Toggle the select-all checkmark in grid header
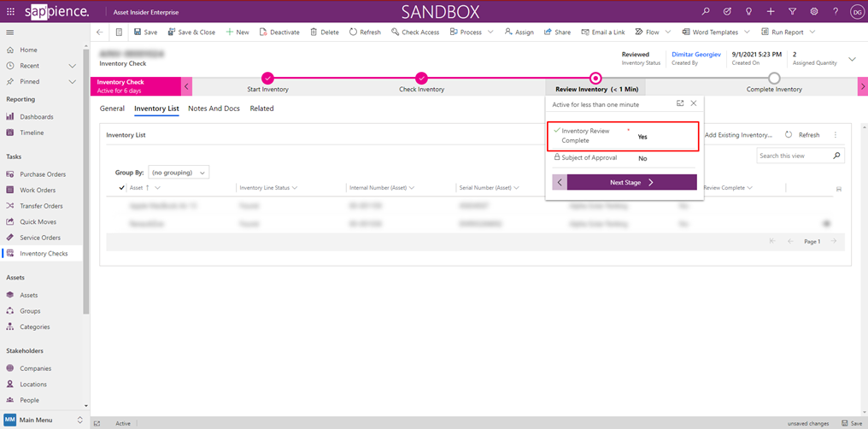 click(121, 188)
